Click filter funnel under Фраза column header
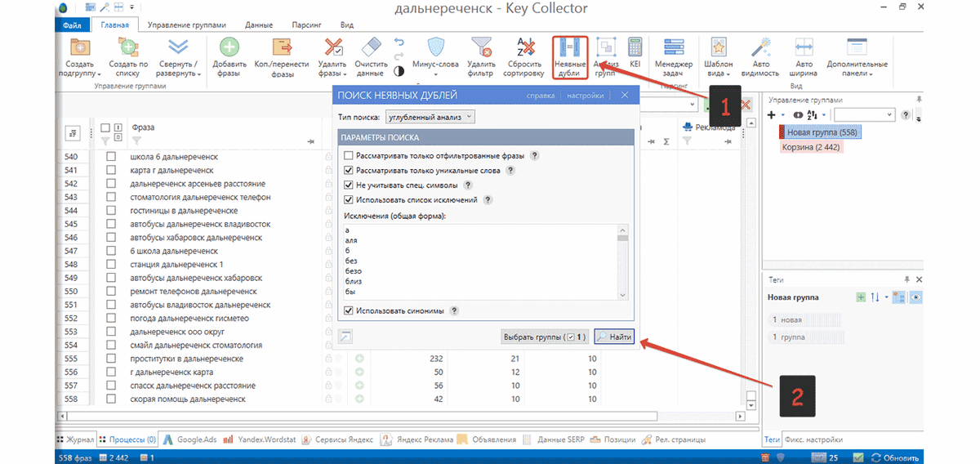The width and height of the screenshot is (980, 464). (x=136, y=141)
